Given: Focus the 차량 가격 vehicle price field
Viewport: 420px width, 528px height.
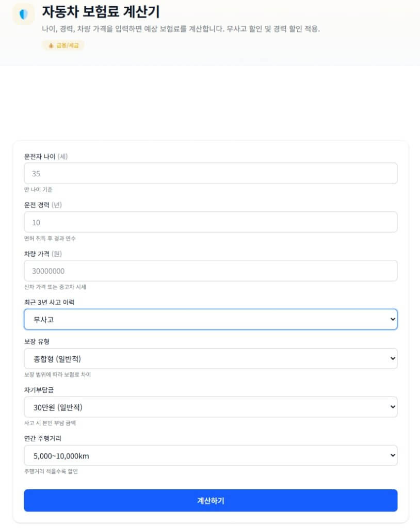Looking at the screenshot, I should pos(210,270).
